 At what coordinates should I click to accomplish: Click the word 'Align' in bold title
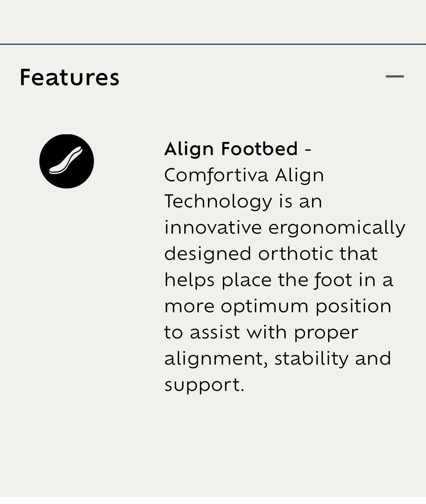tap(189, 149)
